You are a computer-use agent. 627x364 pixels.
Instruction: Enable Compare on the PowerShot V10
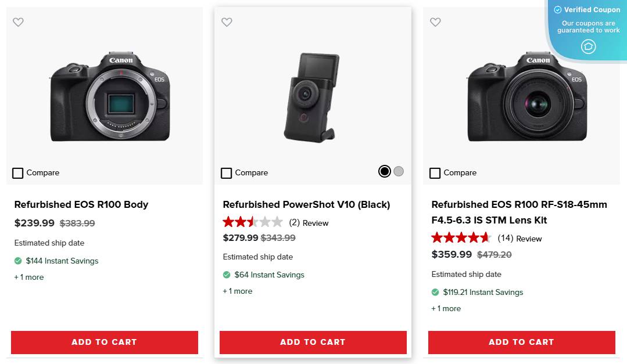tap(226, 172)
